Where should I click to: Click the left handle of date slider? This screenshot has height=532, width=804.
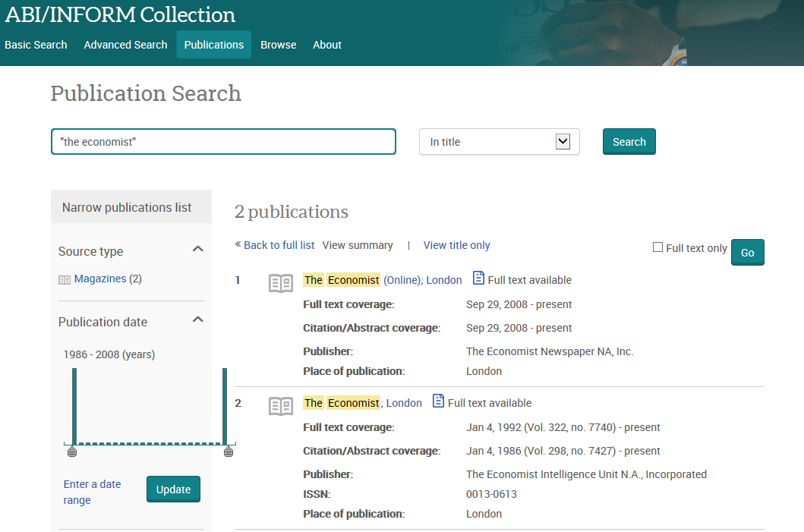click(72, 452)
